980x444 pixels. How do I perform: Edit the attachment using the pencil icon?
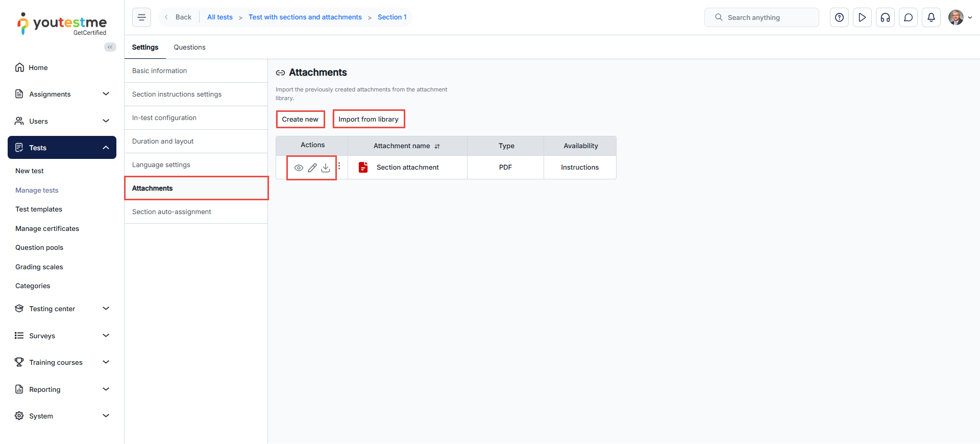click(x=312, y=168)
